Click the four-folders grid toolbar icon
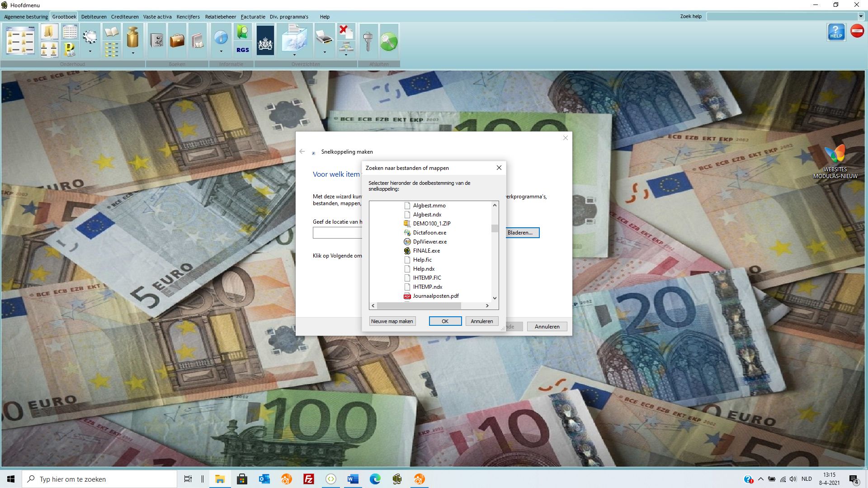 [49, 49]
